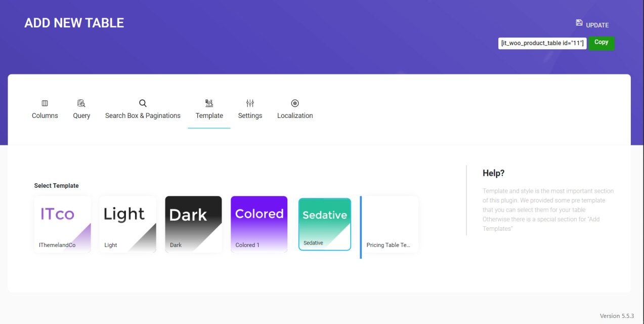Click the save disk icon beside UPDATE
The height and width of the screenshot is (324, 644).
click(579, 23)
